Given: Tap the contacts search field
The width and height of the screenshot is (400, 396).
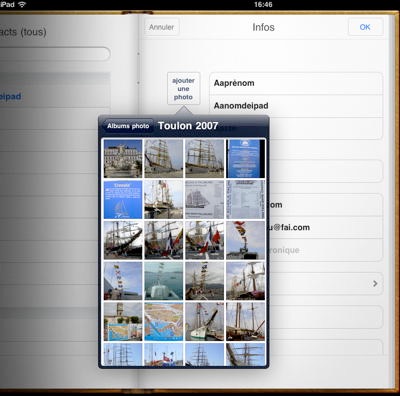Looking at the screenshot, I should click(55, 54).
